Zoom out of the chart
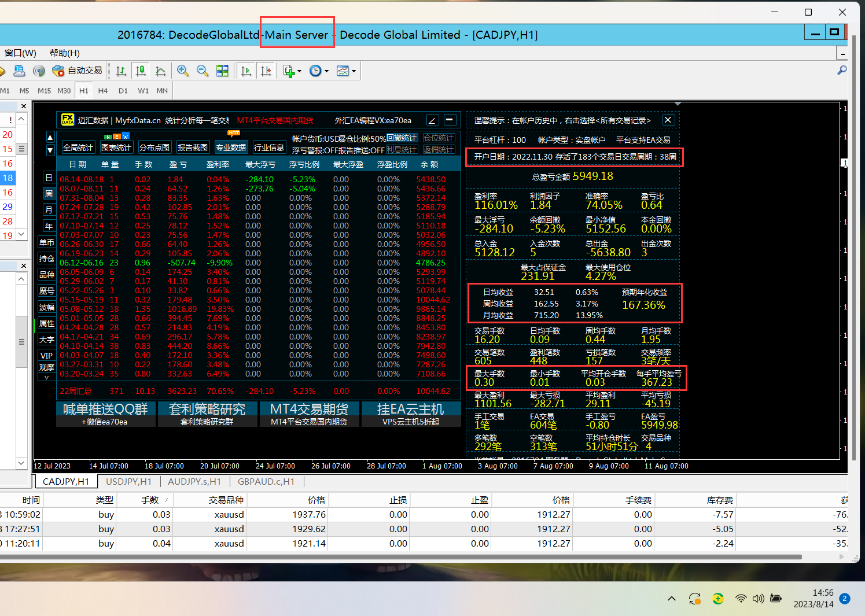Image resolution: width=865 pixels, height=616 pixels. click(203, 71)
